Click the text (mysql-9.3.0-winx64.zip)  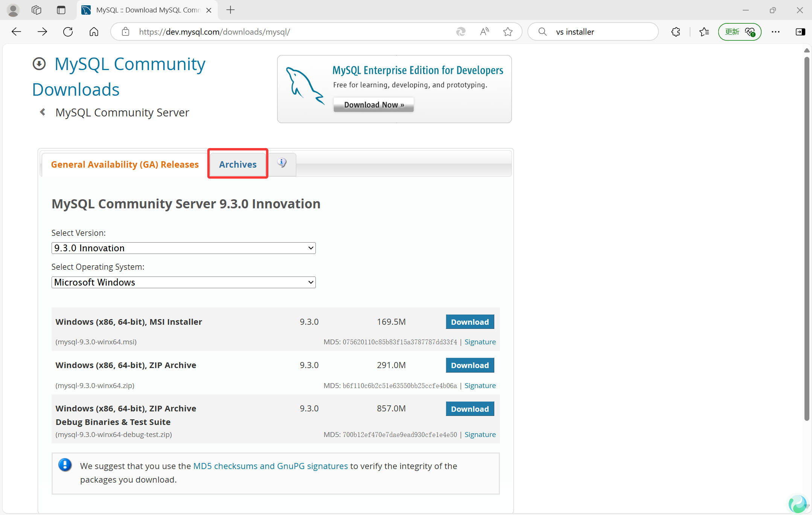(x=95, y=385)
